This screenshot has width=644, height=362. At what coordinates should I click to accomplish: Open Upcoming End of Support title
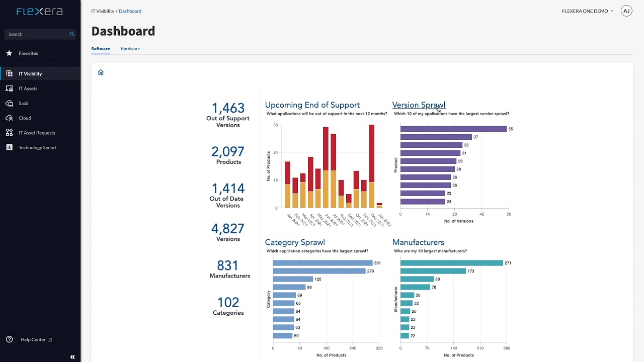[x=312, y=105]
